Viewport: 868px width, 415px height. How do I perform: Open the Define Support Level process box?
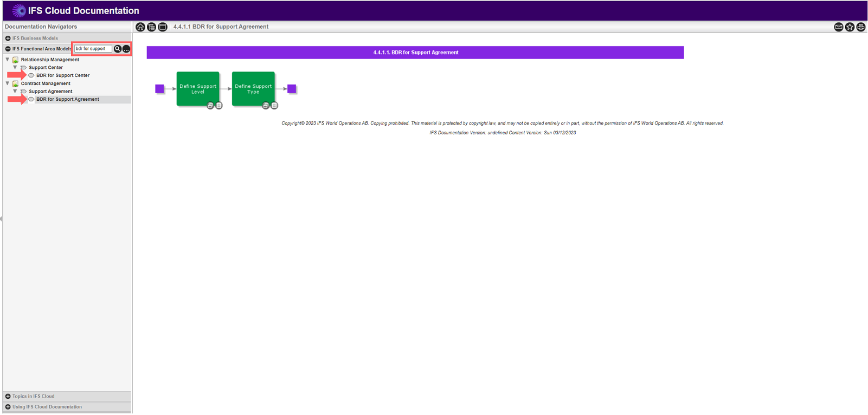tap(198, 87)
